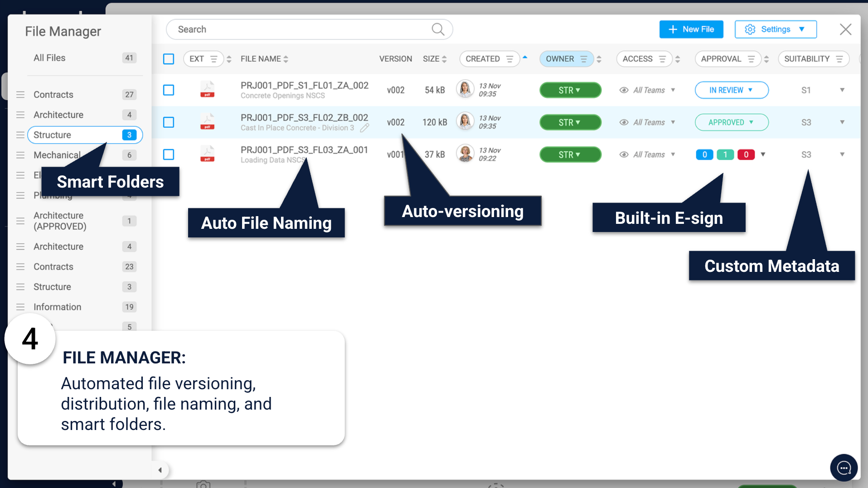The width and height of the screenshot is (868, 488).
Task: Collapse the sidebar with the left arrow
Action: (x=160, y=470)
